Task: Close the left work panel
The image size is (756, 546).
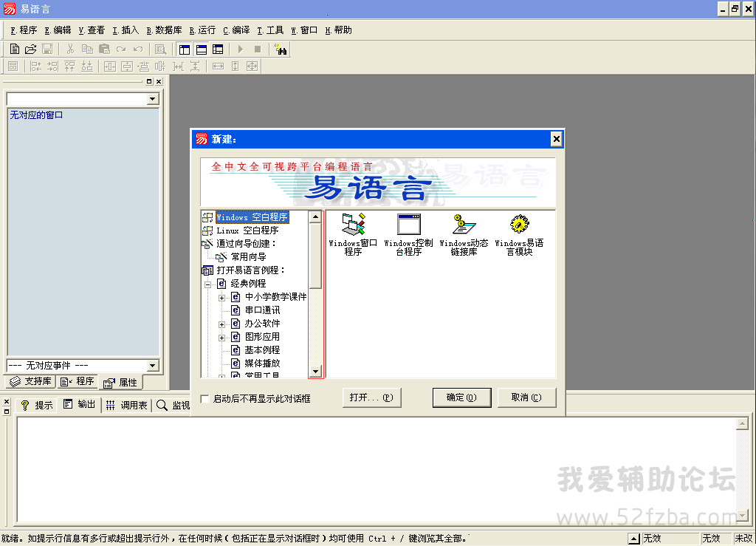Action: click(159, 81)
